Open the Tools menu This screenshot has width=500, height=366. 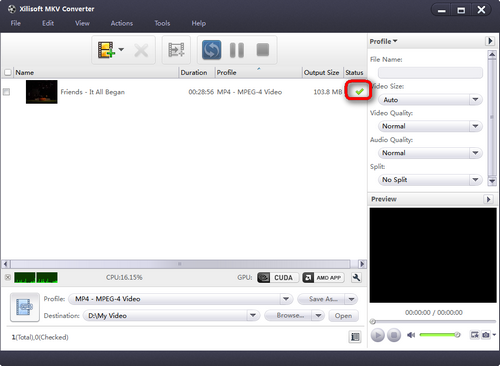point(162,23)
